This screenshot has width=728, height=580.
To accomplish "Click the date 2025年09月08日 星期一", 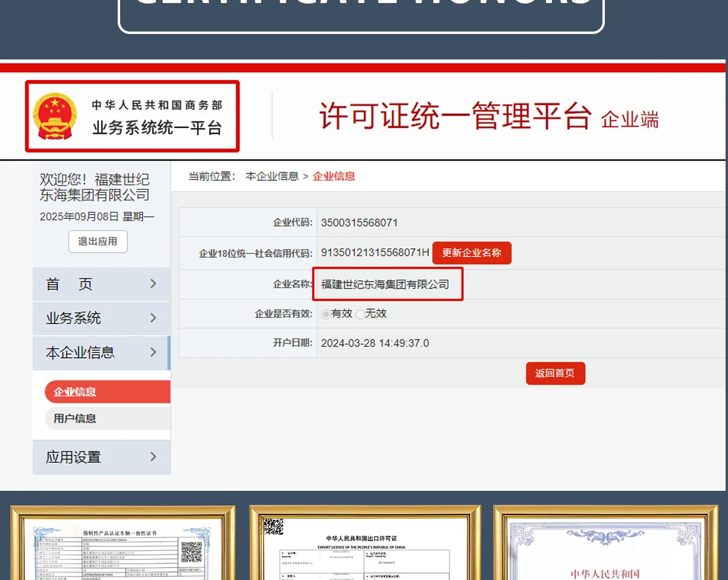I will tap(97, 217).
